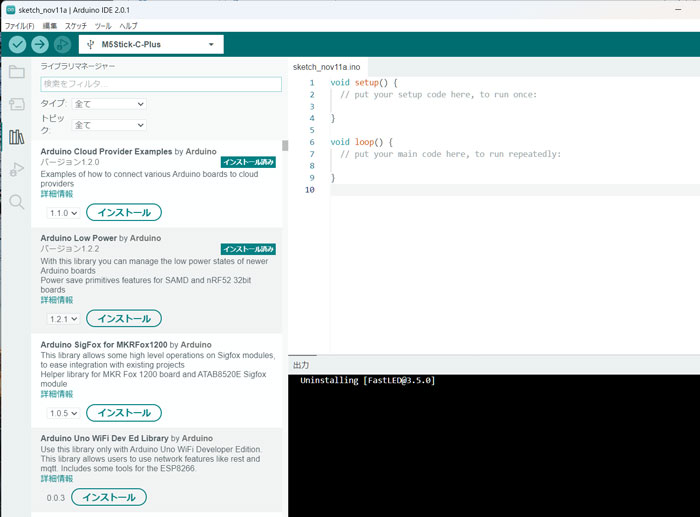Open the スケッチ menu
Viewport: 700px width, 517px height.
pyautogui.click(x=76, y=26)
